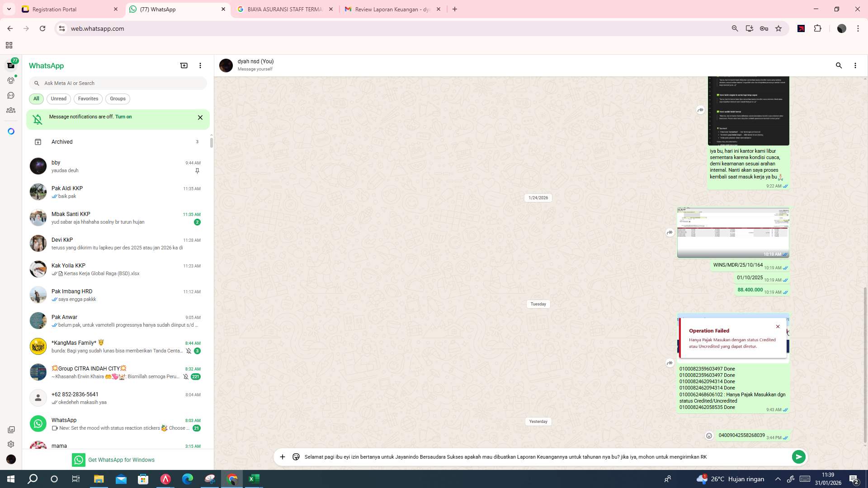Open the chat options three-dot menu

(855, 66)
